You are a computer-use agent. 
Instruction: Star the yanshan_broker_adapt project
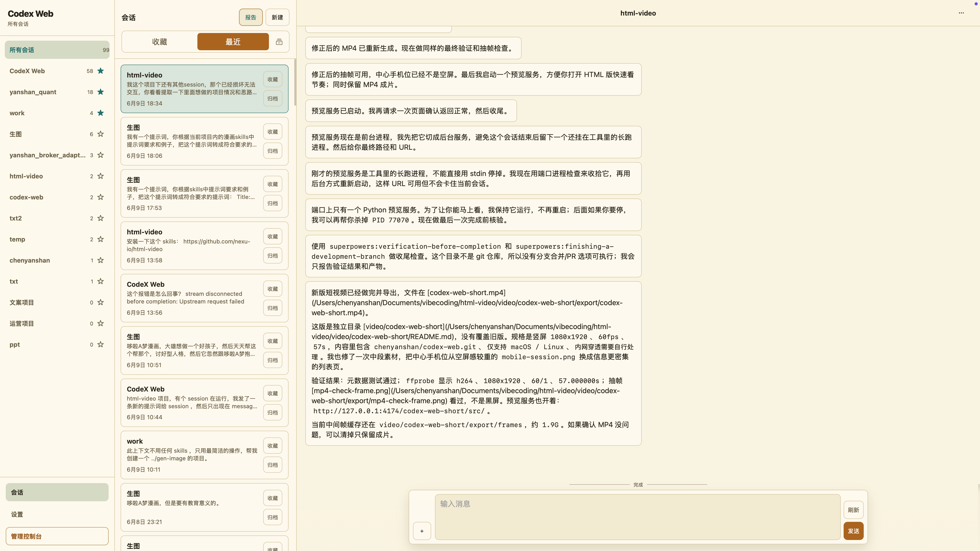pos(100,155)
